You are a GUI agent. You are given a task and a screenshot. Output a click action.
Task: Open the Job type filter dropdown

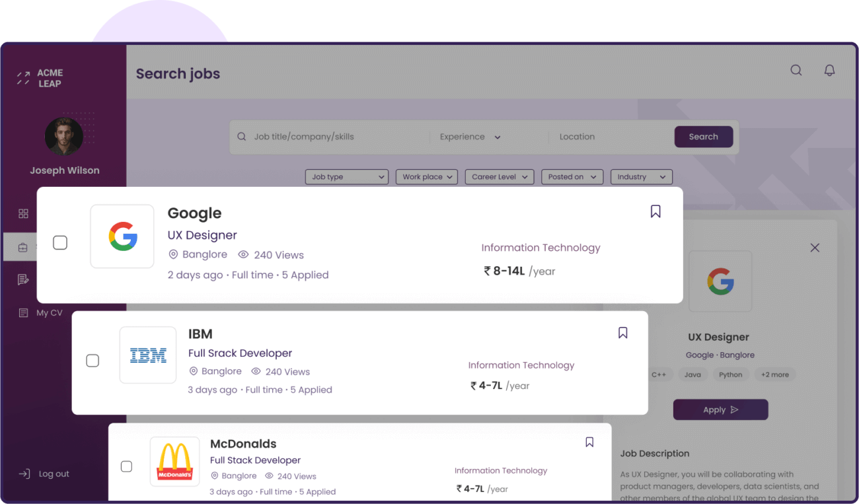(x=346, y=177)
